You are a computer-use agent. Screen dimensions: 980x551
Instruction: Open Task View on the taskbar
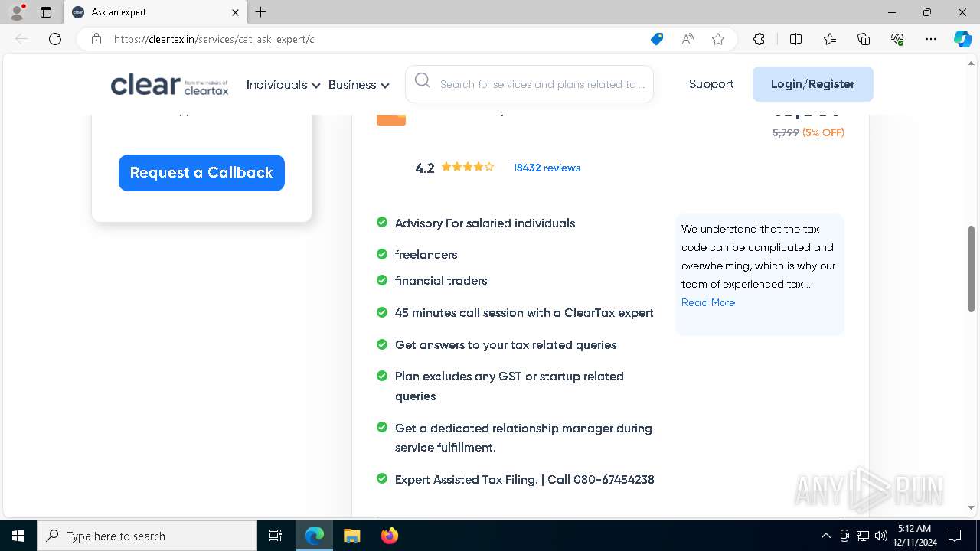coord(276,536)
